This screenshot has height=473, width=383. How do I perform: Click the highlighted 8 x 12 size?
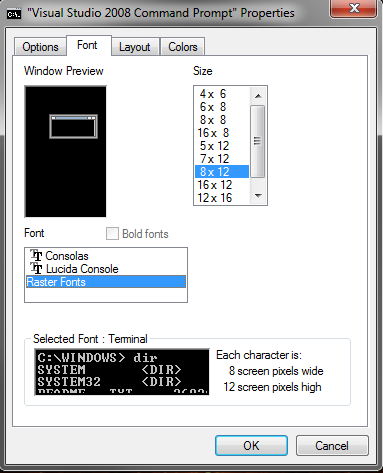(222, 172)
